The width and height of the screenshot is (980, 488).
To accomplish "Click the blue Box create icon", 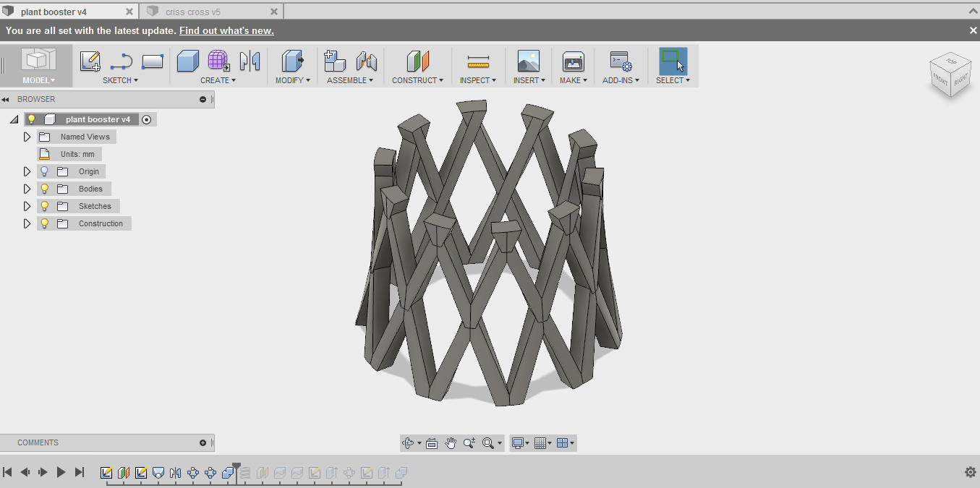I will coord(187,61).
